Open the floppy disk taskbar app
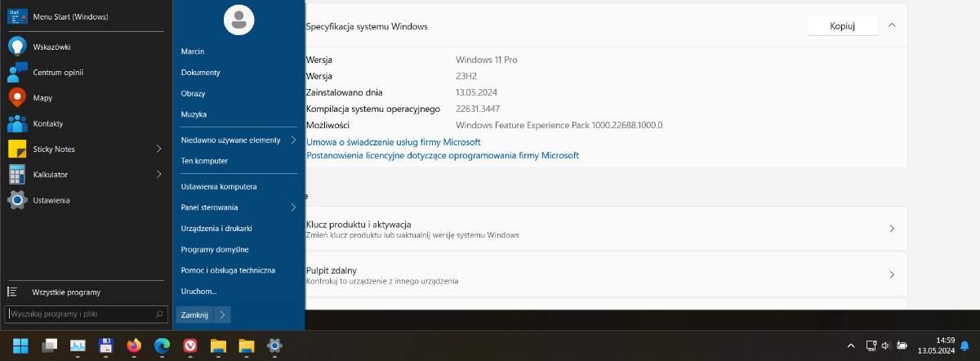 pos(105,345)
